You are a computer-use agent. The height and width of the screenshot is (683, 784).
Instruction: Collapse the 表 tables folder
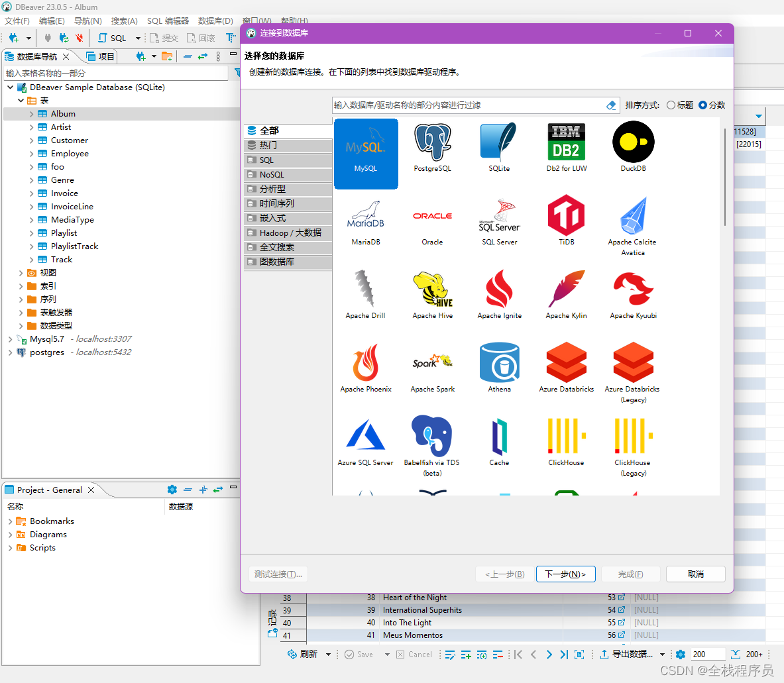coord(21,101)
